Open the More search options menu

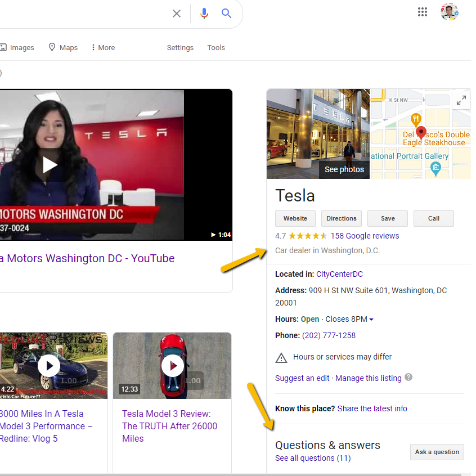click(x=103, y=47)
